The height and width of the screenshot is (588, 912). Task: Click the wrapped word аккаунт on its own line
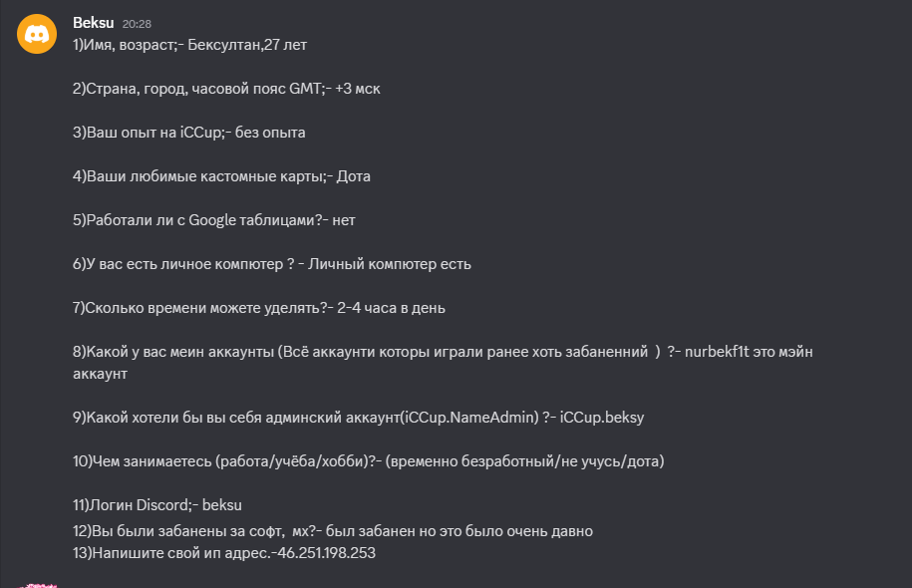point(100,374)
